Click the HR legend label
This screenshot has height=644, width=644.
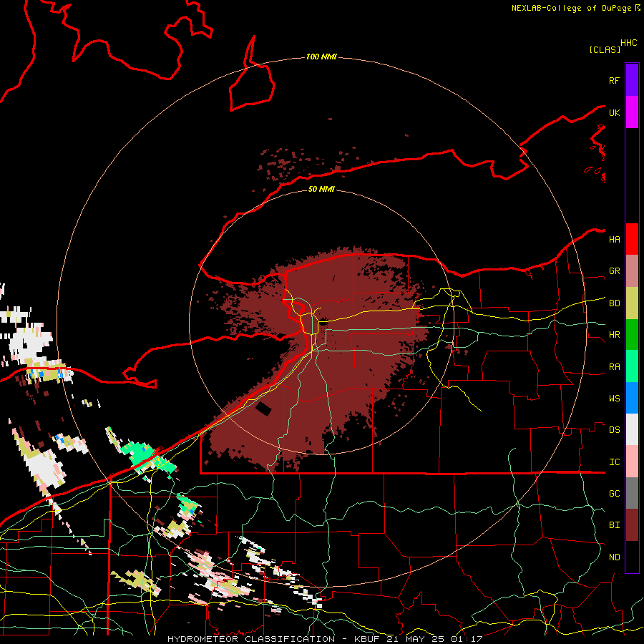[x=614, y=335]
